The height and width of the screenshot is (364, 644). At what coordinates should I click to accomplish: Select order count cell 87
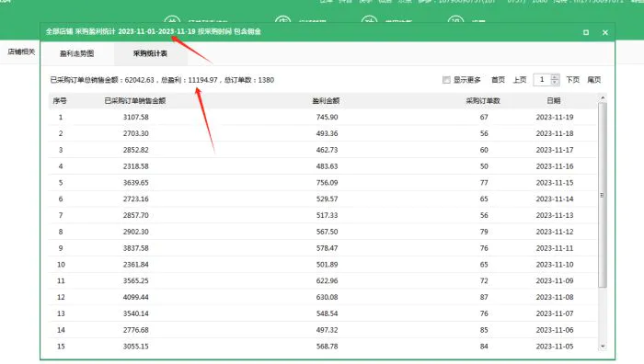point(484,297)
